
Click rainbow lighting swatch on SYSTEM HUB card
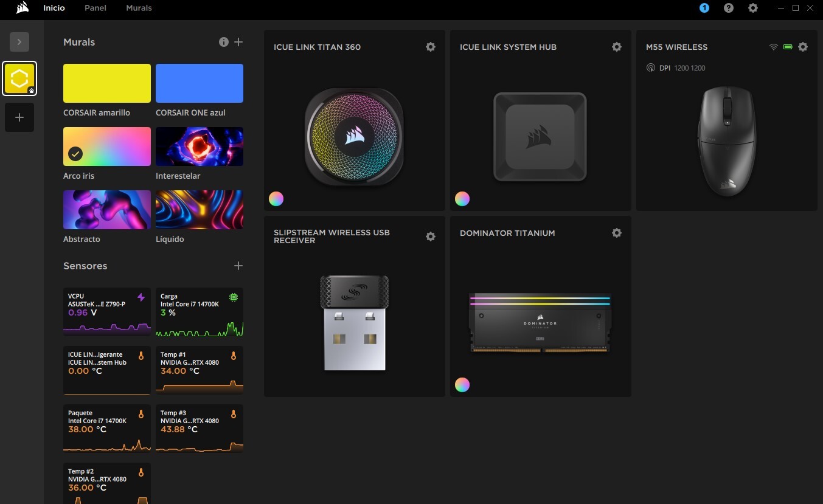point(462,199)
